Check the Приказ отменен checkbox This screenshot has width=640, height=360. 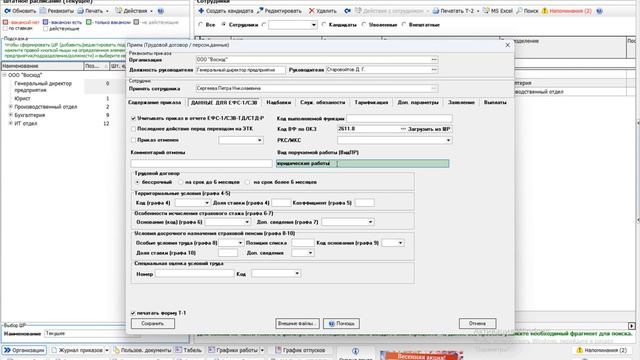pyautogui.click(x=133, y=140)
